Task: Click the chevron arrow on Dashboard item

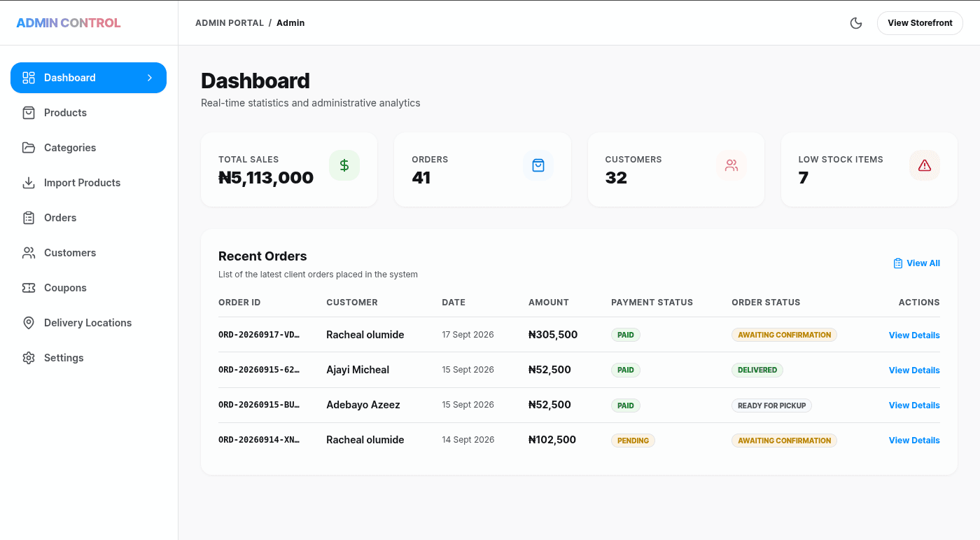Action: coord(150,78)
